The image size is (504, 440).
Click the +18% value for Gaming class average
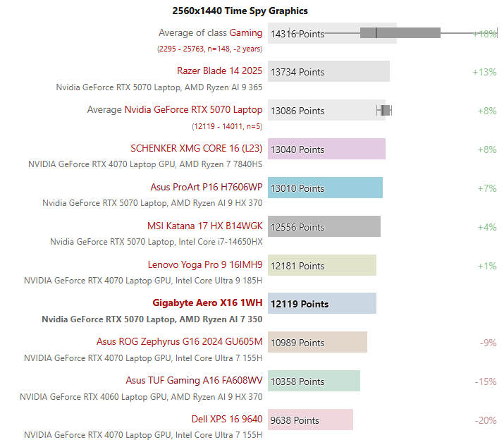click(485, 34)
